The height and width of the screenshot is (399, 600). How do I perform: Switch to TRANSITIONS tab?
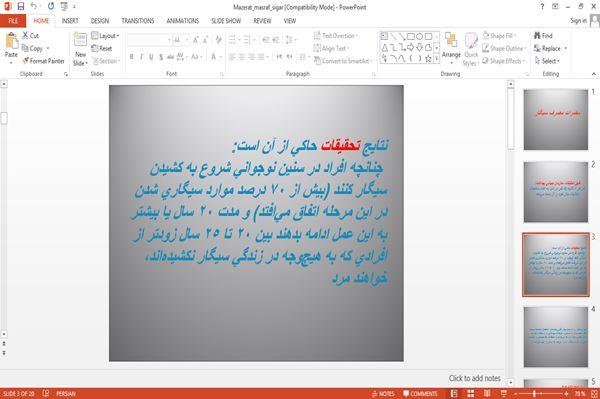tap(138, 21)
